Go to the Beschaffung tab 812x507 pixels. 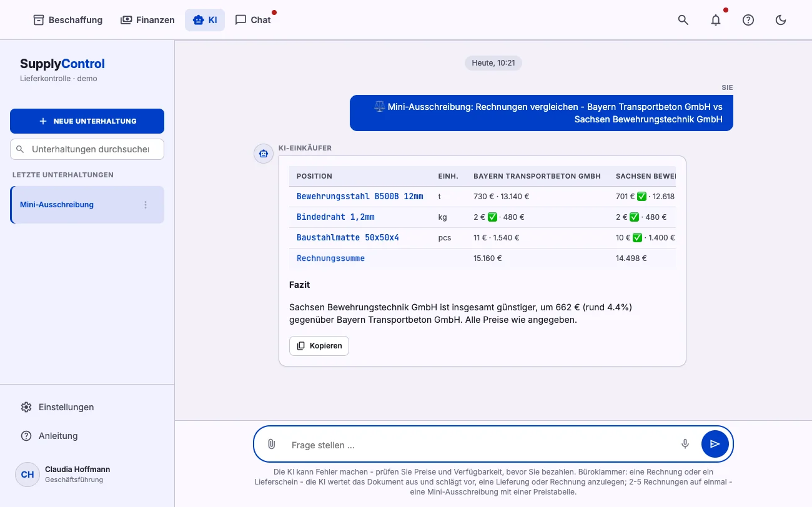pyautogui.click(x=67, y=20)
